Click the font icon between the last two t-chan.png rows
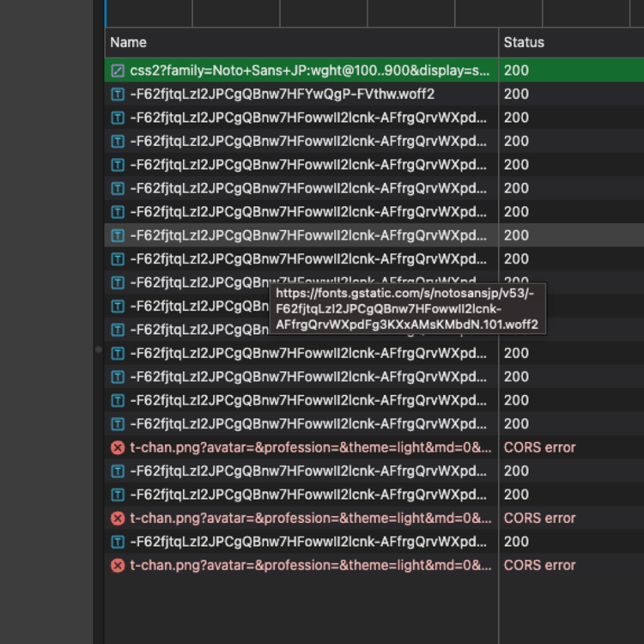The height and width of the screenshot is (644, 644). (118, 542)
